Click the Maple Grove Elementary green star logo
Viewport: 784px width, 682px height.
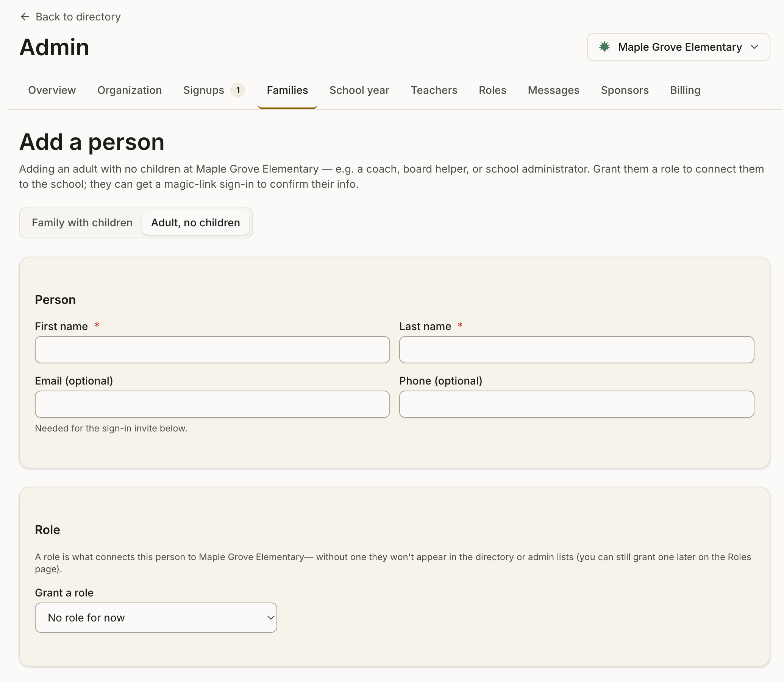(x=604, y=47)
